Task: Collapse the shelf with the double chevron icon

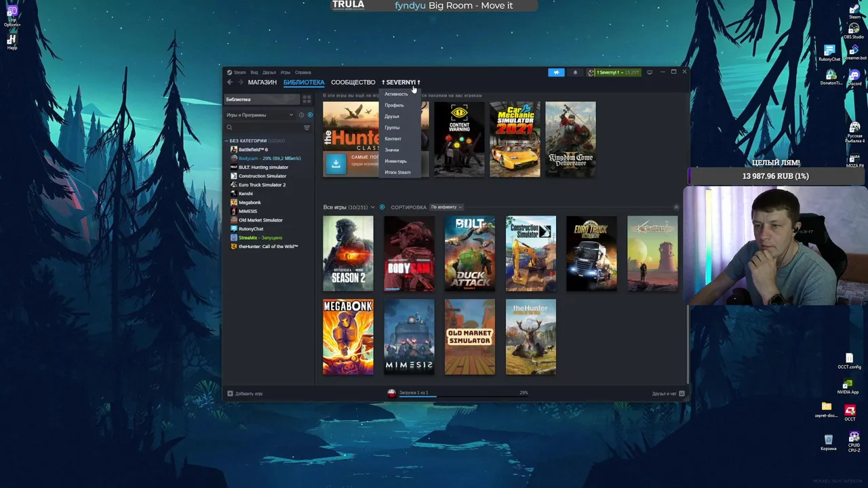Action: (x=676, y=207)
